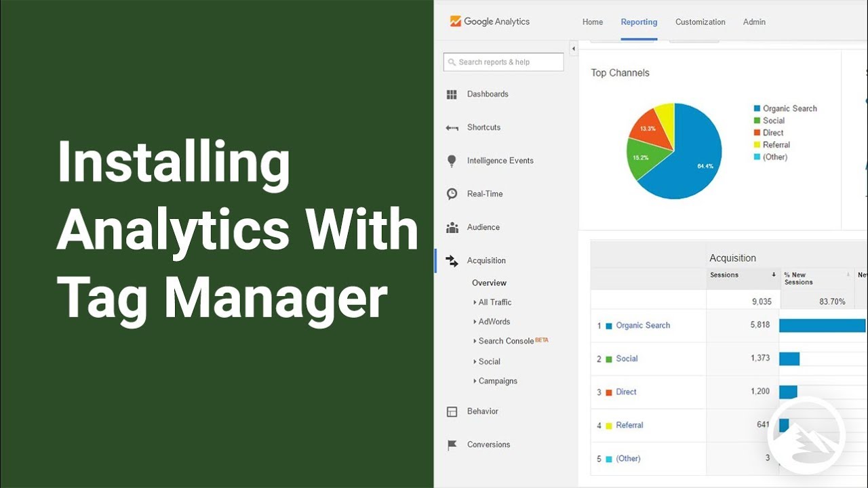Screen dimensions: 868x488
Task: Click the Acquisition table heading
Action: (x=732, y=258)
